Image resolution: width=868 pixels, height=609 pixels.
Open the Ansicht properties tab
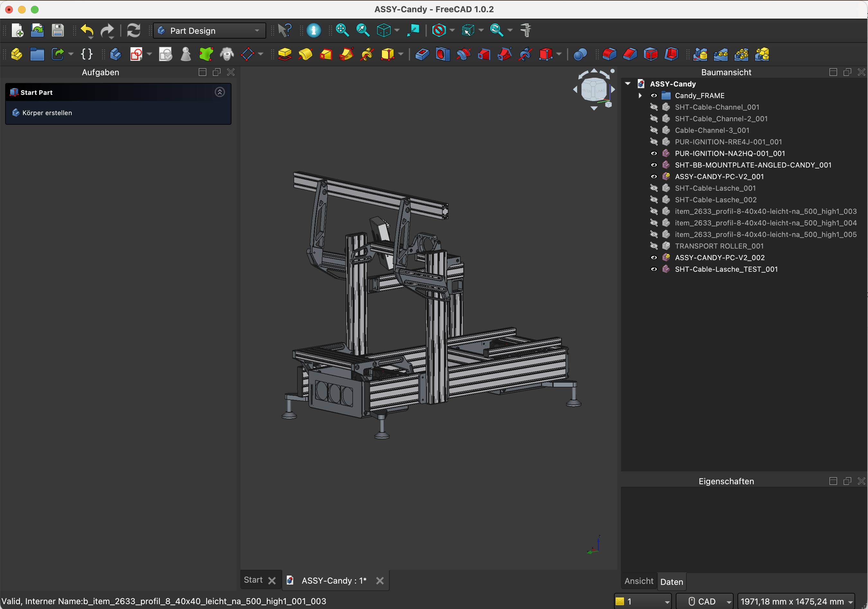[638, 581]
